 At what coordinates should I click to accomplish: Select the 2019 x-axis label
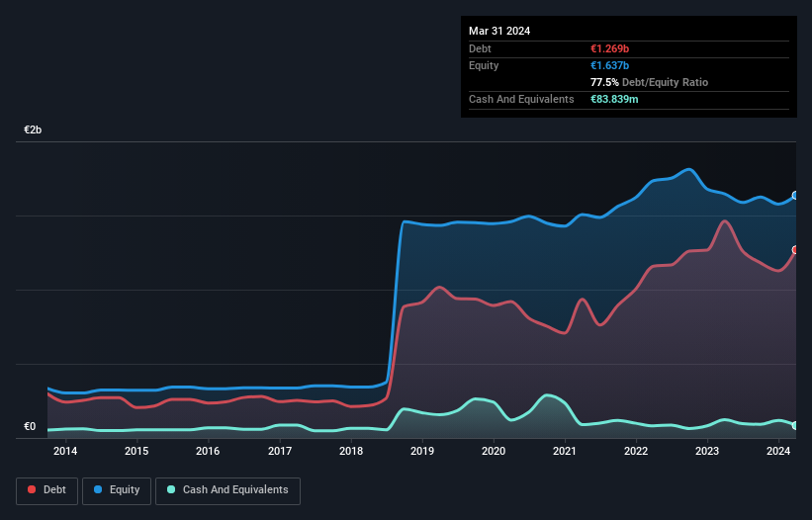click(422, 451)
